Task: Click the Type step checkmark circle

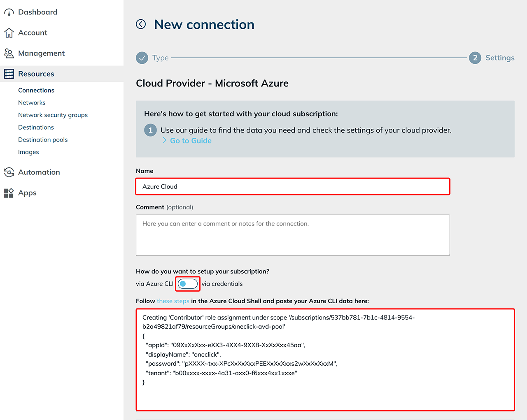Action: (142, 58)
